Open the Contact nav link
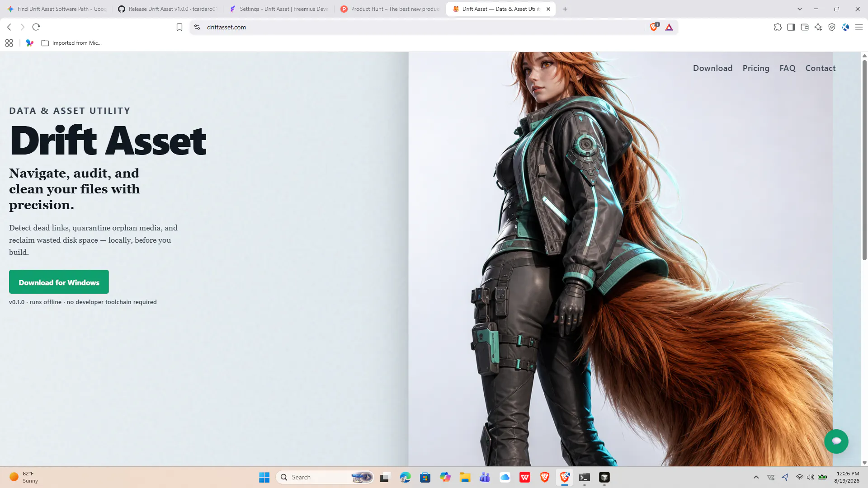This screenshot has width=868, height=488. click(x=820, y=68)
